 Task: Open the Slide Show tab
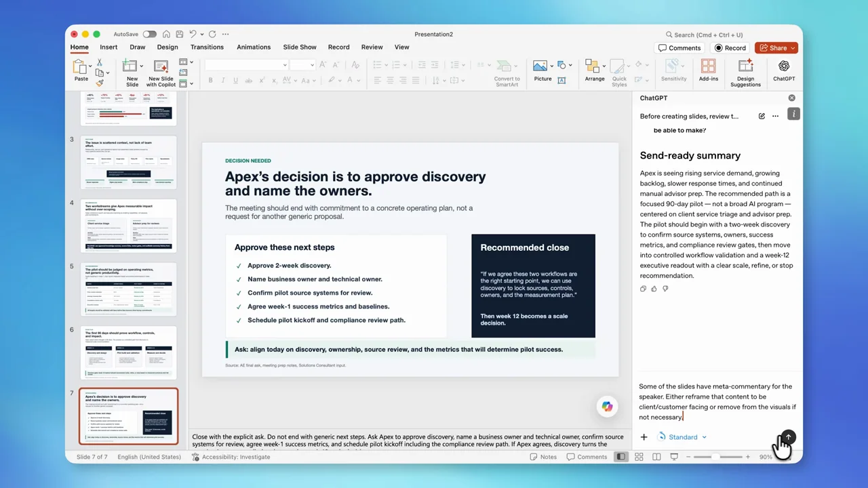tap(300, 47)
